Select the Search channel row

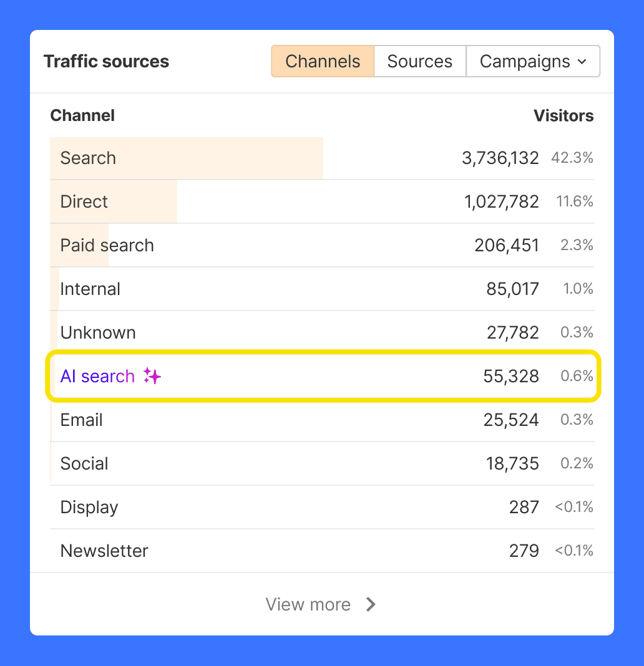tap(322, 158)
